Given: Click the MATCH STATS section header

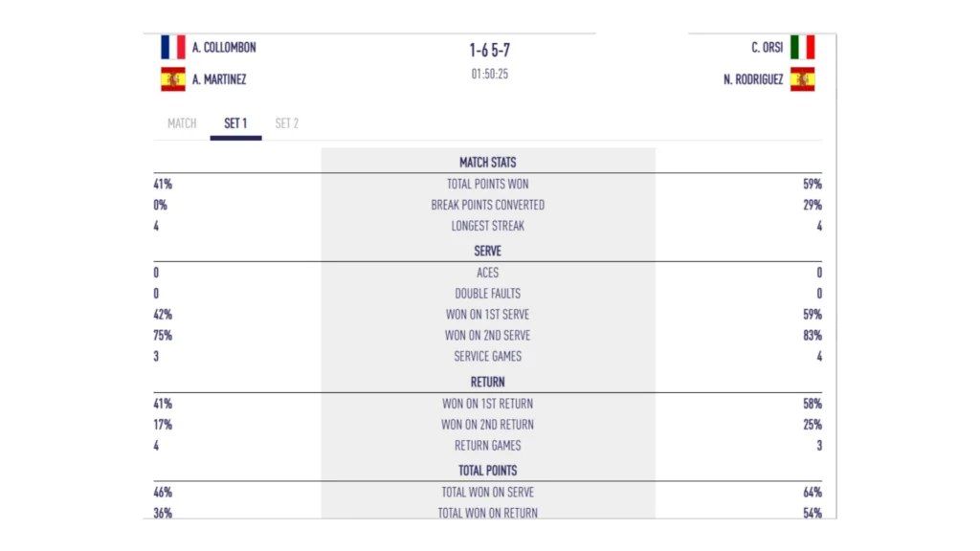Looking at the screenshot, I should (x=488, y=163).
